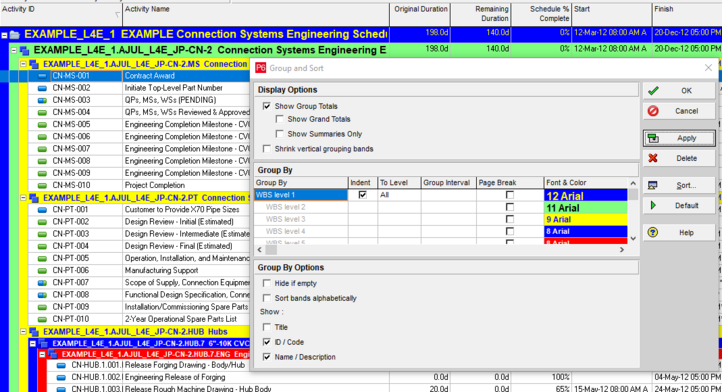The width and height of the screenshot is (722, 392).
Task: Enable Hide if empty option
Action: coord(267,283)
